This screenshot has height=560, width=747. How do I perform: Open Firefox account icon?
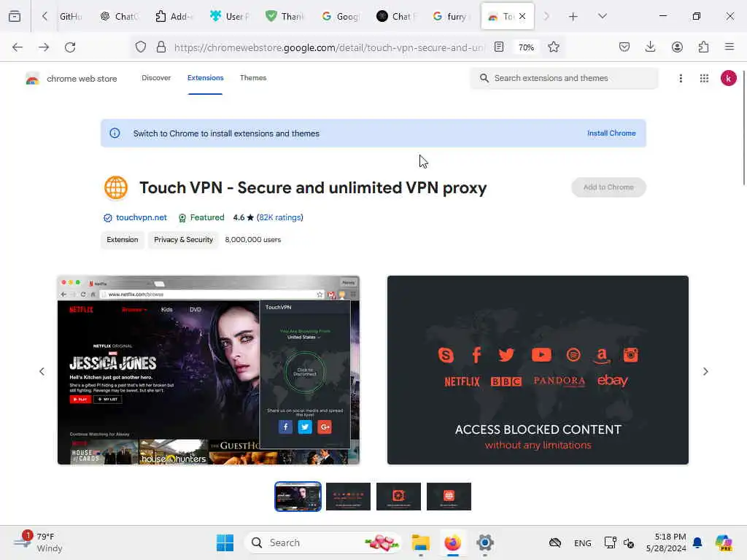click(x=677, y=47)
